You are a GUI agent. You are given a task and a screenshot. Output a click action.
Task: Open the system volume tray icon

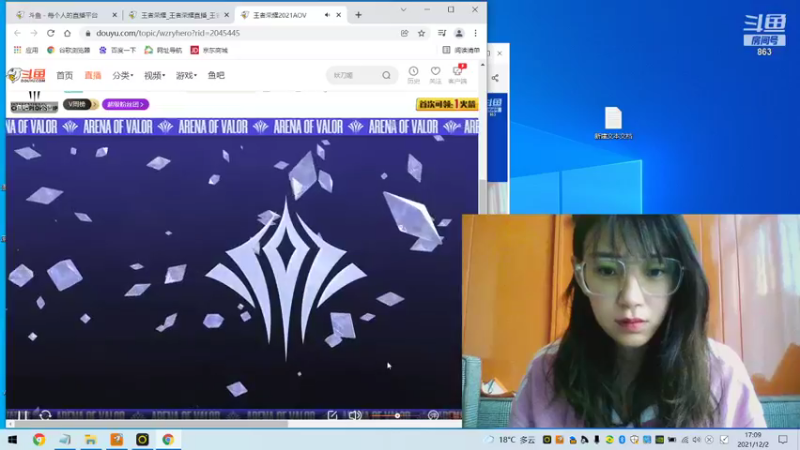tap(696, 439)
